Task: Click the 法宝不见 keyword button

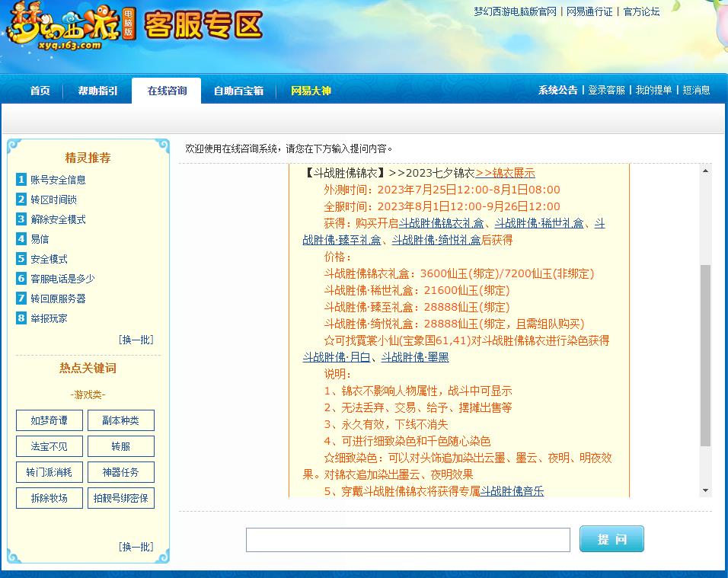Action: [49, 446]
